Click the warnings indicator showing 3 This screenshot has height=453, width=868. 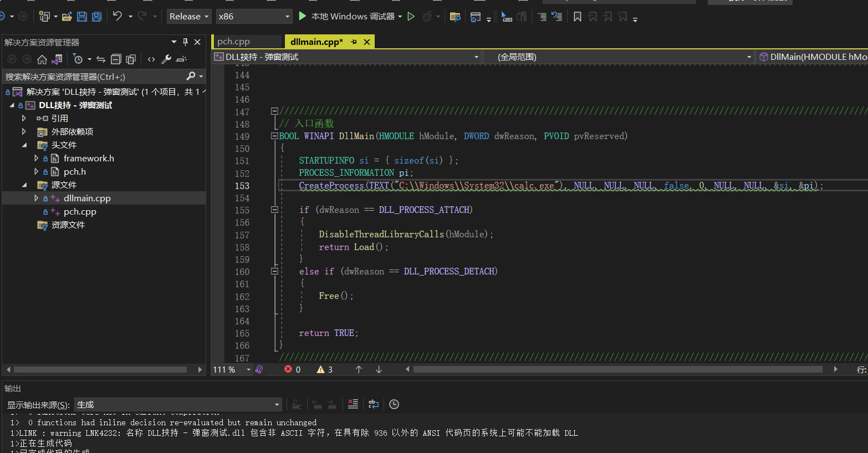(325, 369)
